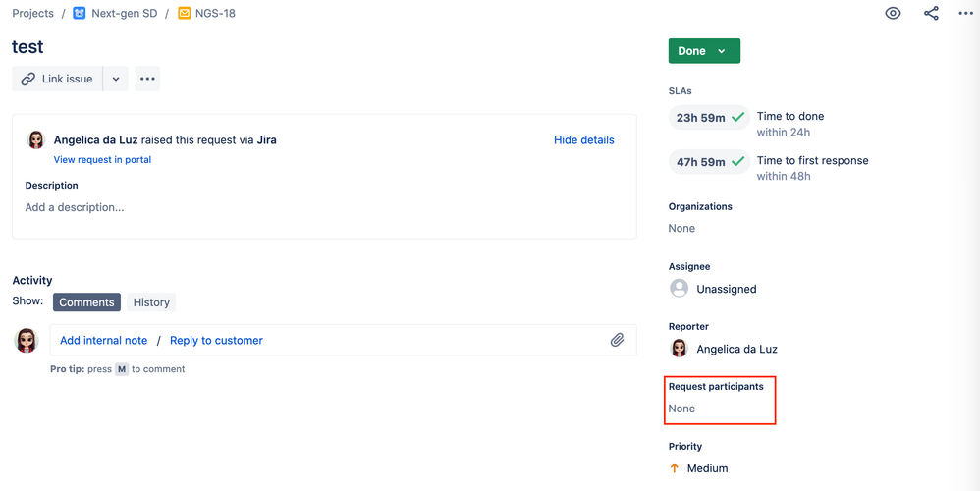Screen dimensions: 980x491
Task: Click Add internal note
Action: click(104, 341)
